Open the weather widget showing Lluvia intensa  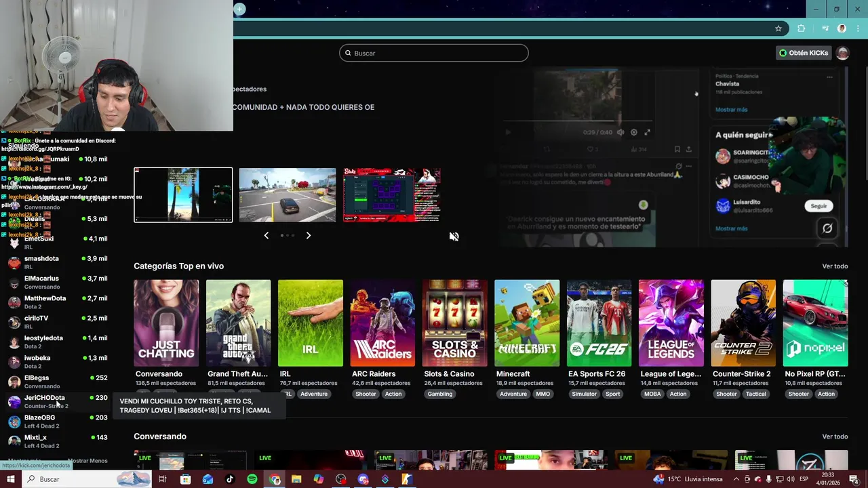tap(688, 479)
